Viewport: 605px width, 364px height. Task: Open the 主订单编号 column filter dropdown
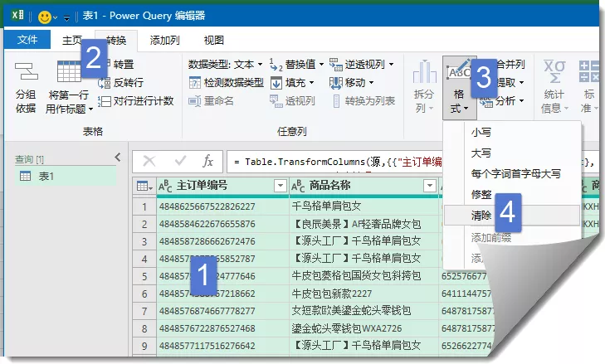pos(281,186)
